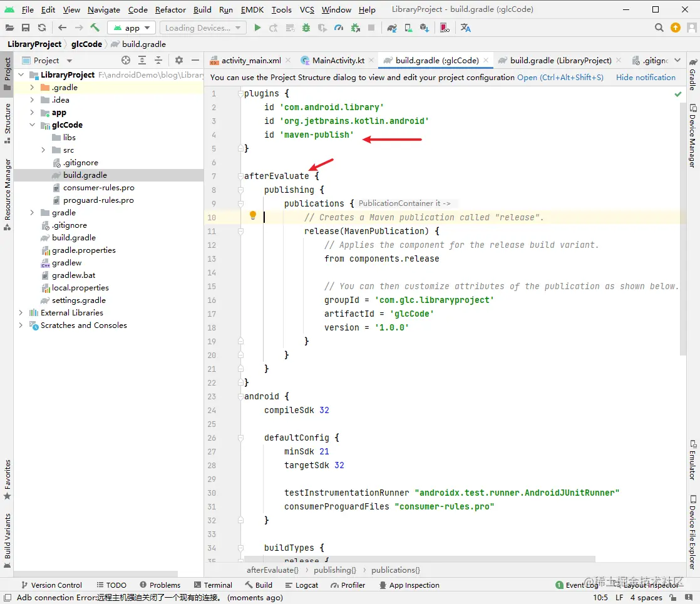Image resolution: width=700 pixels, height=604 pixels.
Task: Switch to the MainActivity.kt tab
Action: tap(338, 61)
